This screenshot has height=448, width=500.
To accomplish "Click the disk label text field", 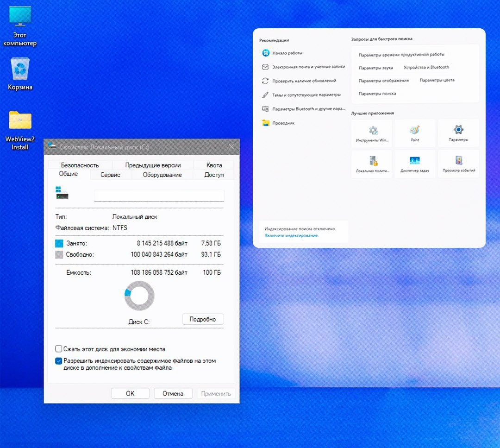I will click(159, 196).
